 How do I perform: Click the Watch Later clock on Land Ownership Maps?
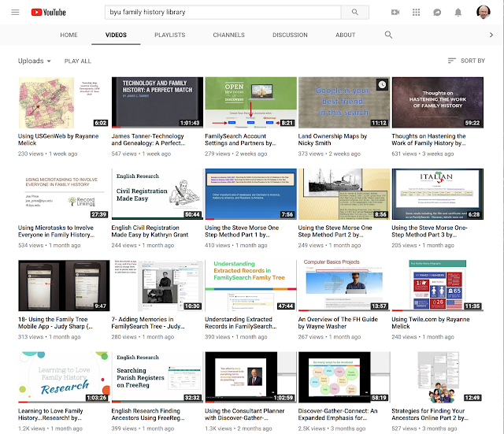(x=382, y=85)
